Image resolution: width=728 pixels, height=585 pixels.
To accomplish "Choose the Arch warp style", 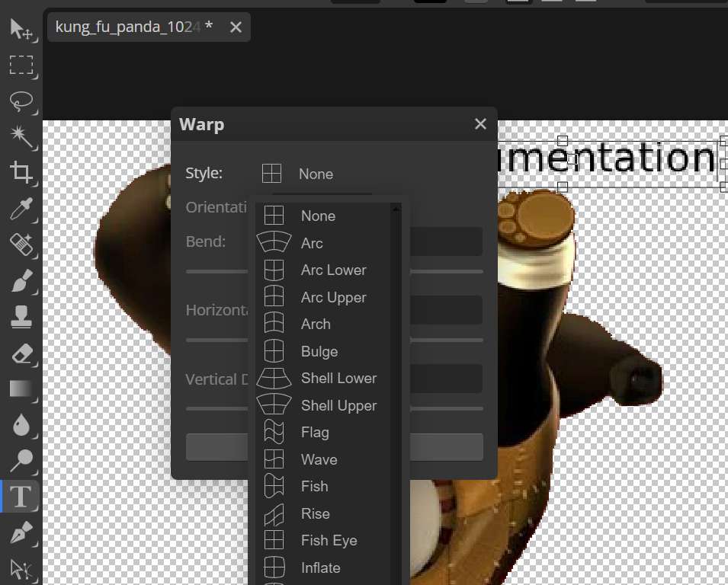I will point(322,324).
